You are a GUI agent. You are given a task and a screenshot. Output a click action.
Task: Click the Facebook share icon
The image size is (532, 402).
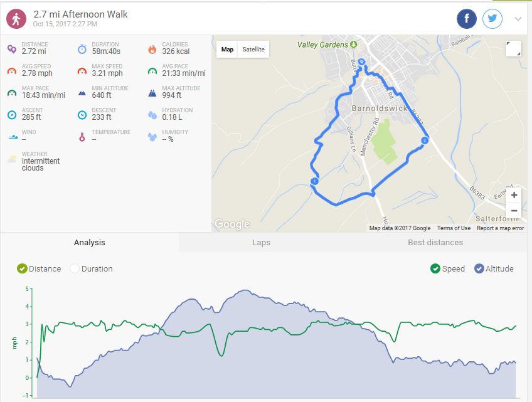[x=467, y=19]
